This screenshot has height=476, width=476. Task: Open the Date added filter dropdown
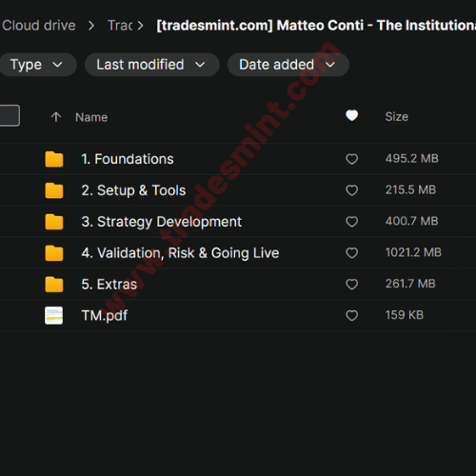288,65
